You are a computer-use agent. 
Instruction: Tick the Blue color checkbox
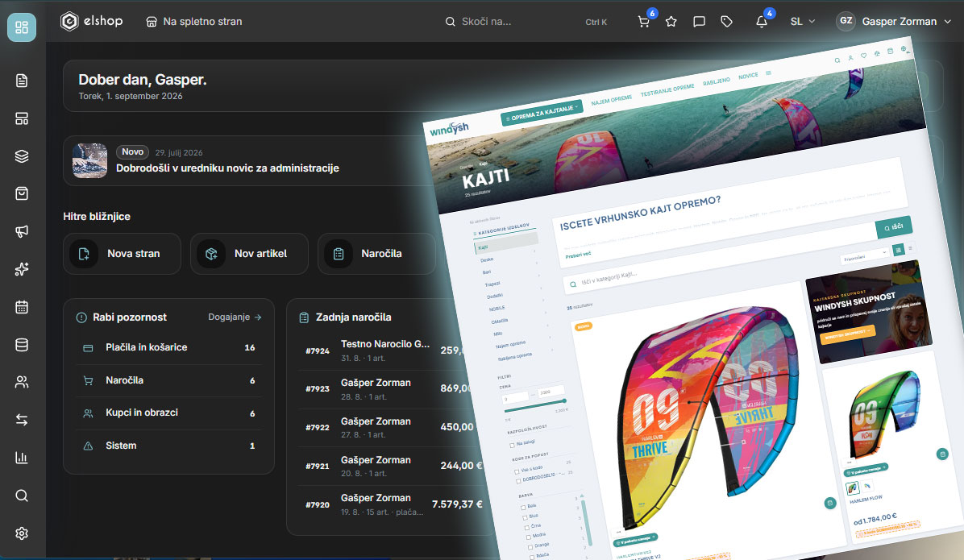coord(525,517)
